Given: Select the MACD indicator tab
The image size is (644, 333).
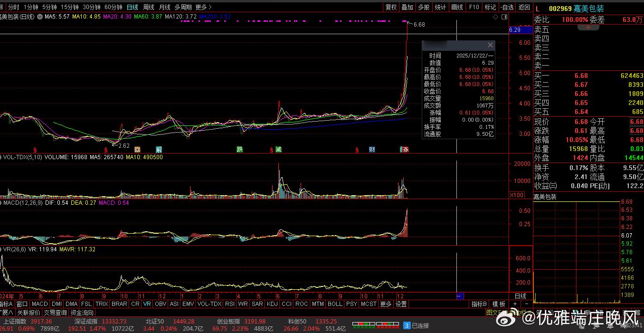Looking at the screenshot, I should pos(40,304).
